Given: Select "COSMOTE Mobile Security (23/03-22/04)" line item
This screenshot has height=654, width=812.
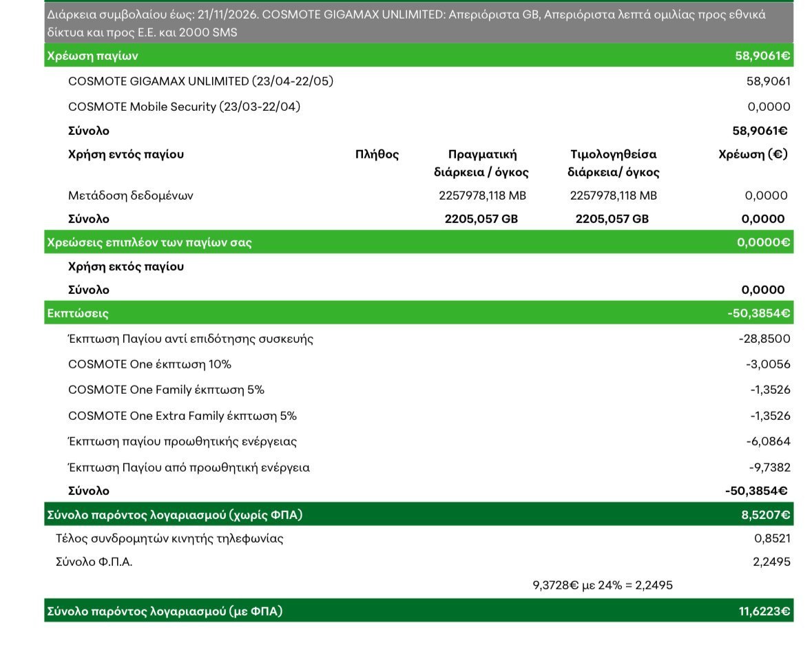Looking at the screenshot, I should [185, 107].
